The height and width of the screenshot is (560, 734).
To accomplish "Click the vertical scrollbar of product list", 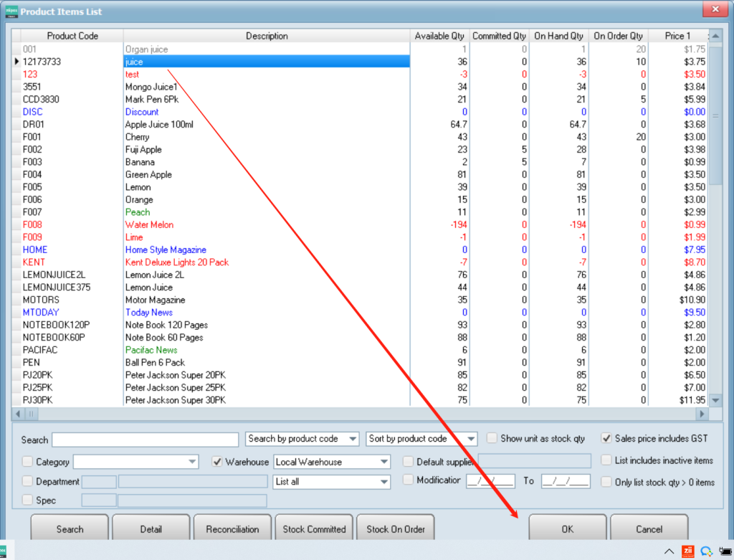I will [715, 215].
